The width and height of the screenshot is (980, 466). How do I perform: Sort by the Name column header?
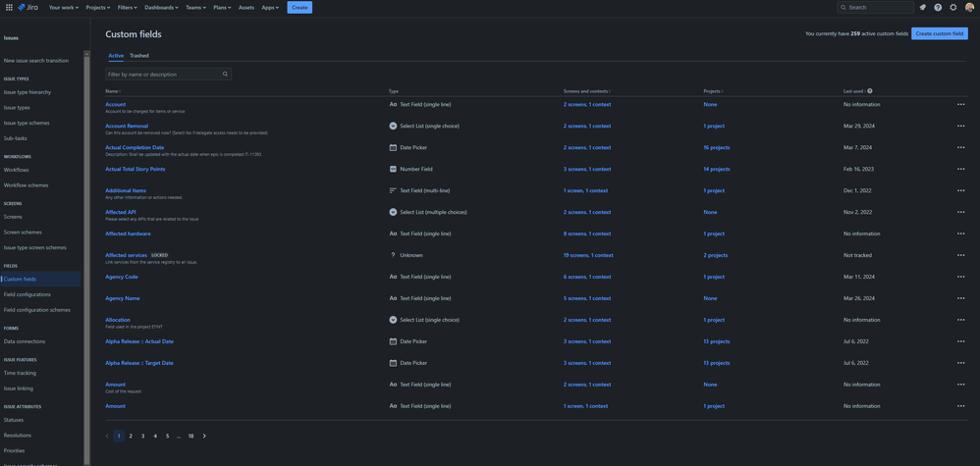pos(113,91)
